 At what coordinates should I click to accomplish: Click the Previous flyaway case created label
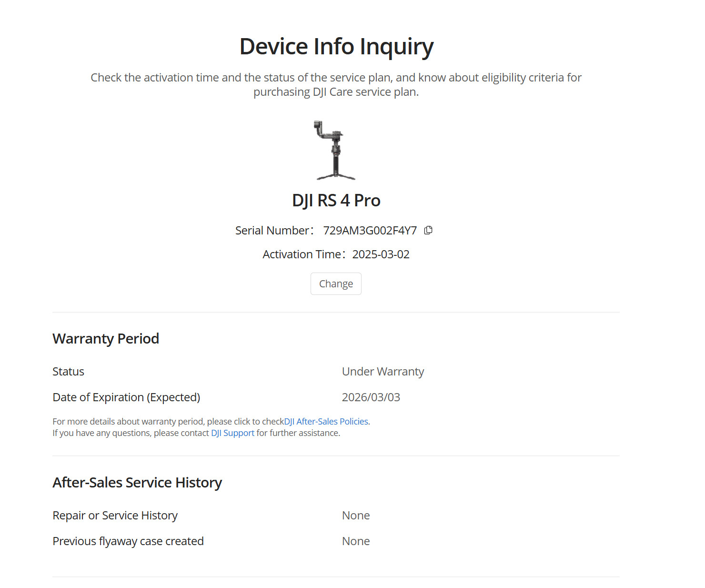128,541
